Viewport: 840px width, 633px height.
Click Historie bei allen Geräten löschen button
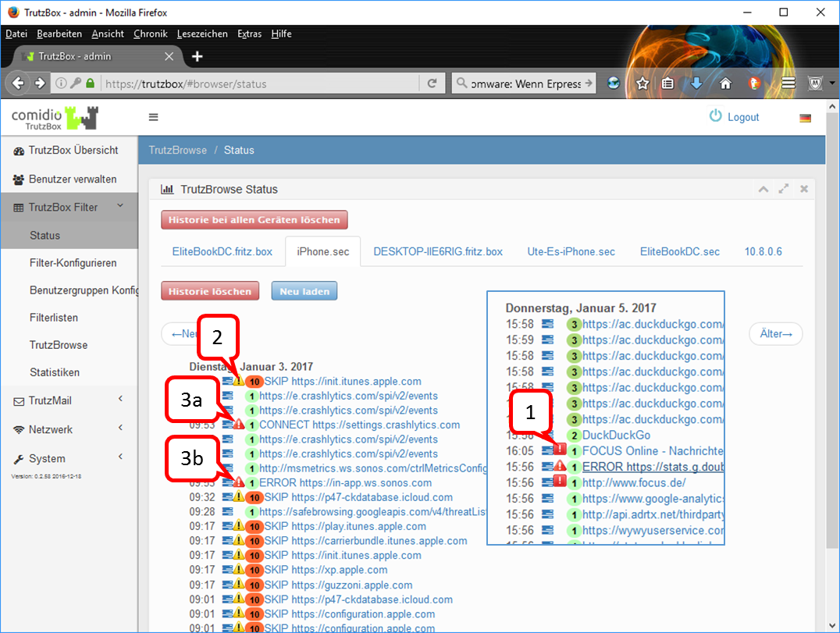point(254,219)
